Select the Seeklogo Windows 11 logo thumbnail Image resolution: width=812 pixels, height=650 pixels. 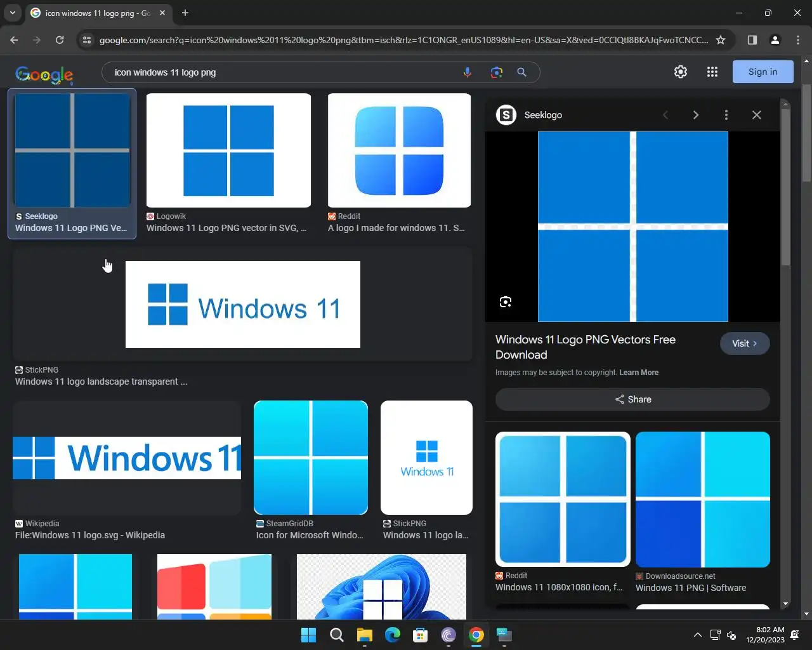[72, 150]
